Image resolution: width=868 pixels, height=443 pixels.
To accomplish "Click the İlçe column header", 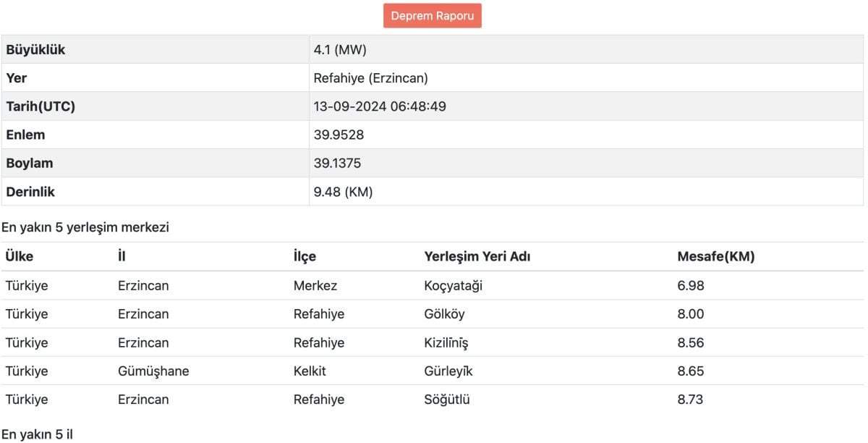I will [305, 257].
